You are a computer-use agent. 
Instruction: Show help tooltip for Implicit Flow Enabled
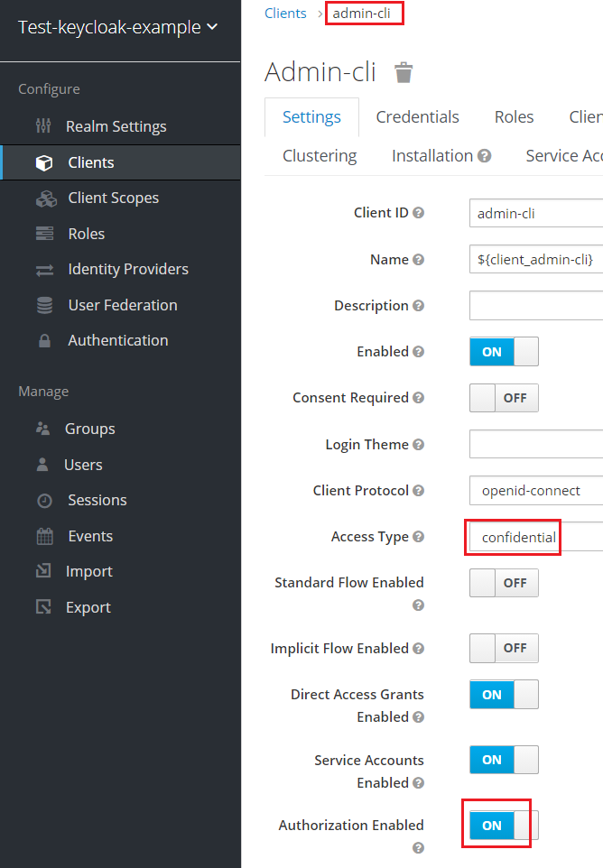click(x=419, y=648)
